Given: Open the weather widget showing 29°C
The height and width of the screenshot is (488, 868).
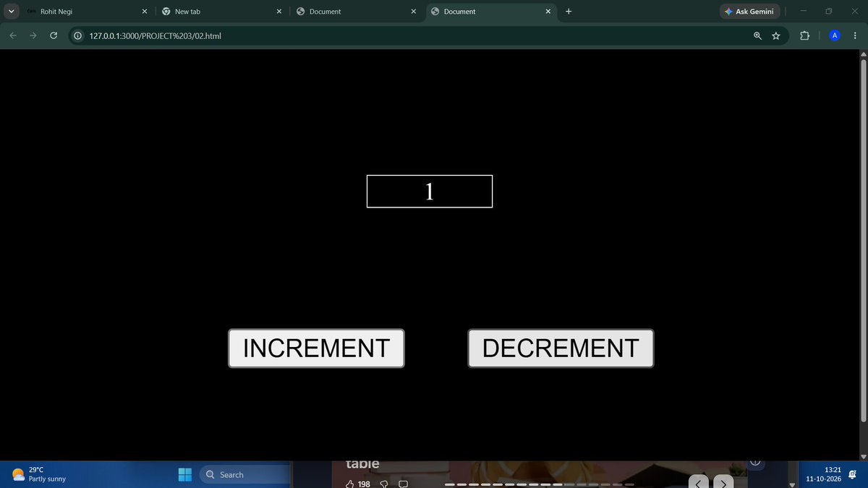Looking at the screenshot, I should click(x=40, y=474).
